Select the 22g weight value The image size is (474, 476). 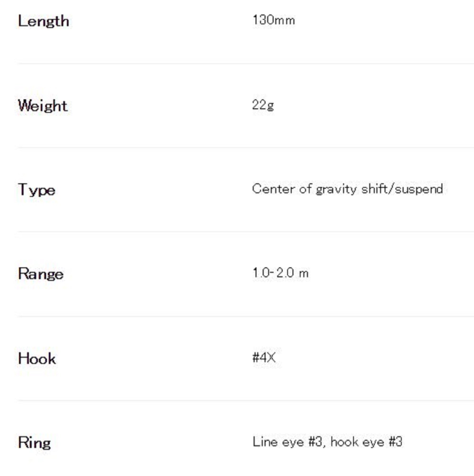coord(263,105)
